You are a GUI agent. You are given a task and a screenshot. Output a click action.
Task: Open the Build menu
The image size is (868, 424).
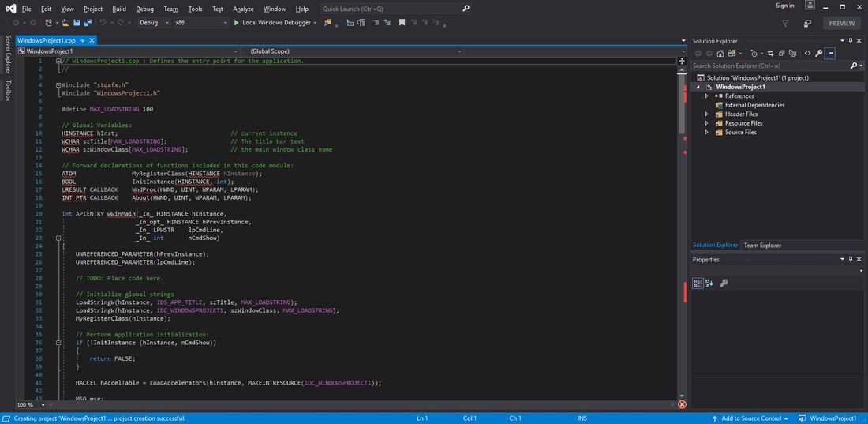(x=118, y=9)
